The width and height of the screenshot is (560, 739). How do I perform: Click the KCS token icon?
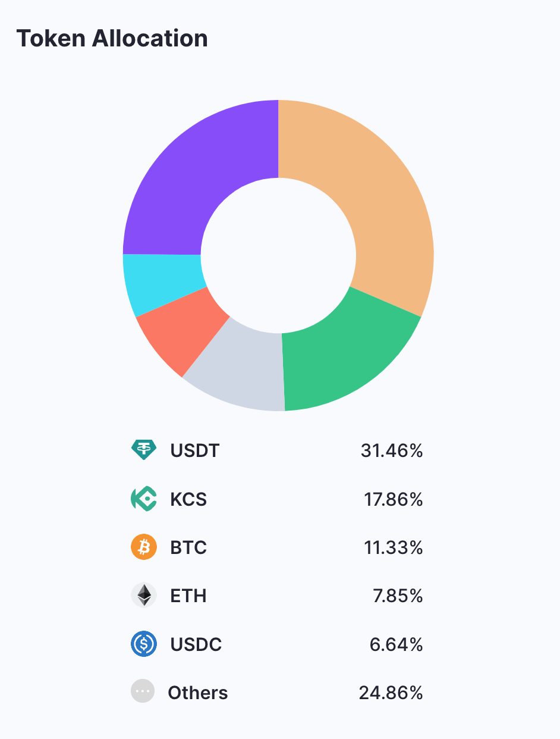pyautogui.click(x=143, y=499)
